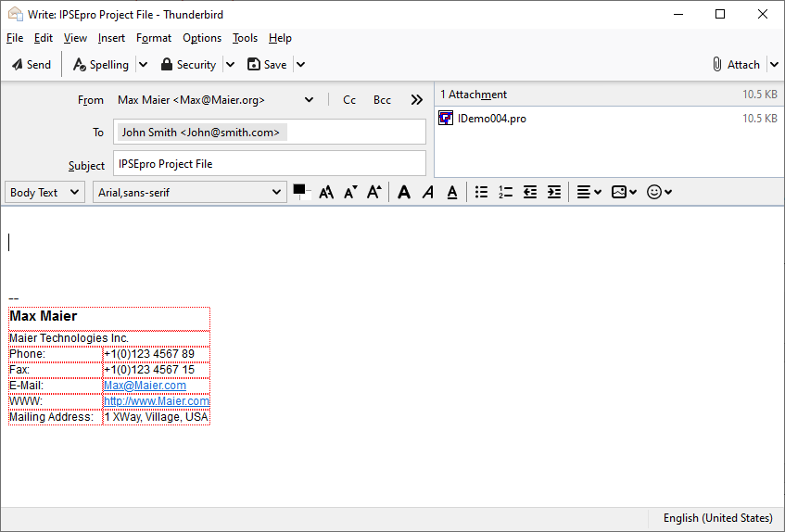
Task: Expand the Save dropdown arrow
Action: pos(301,65)
